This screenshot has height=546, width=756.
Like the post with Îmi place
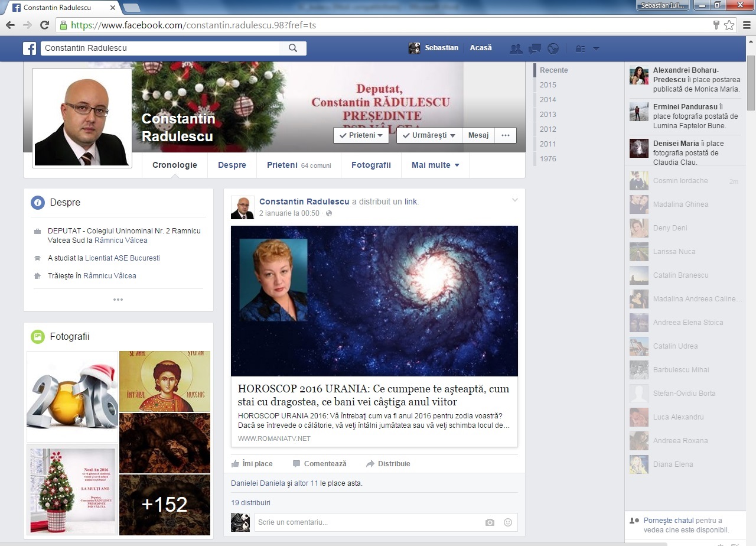pos(252,464)
